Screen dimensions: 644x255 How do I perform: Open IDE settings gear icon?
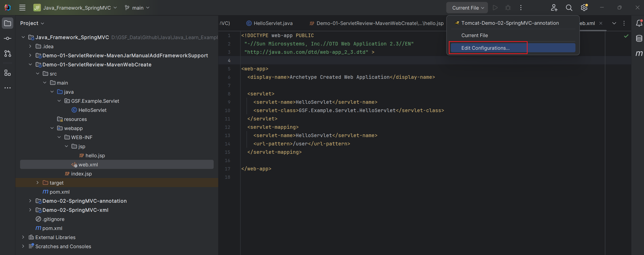click(x=584, y=8)
